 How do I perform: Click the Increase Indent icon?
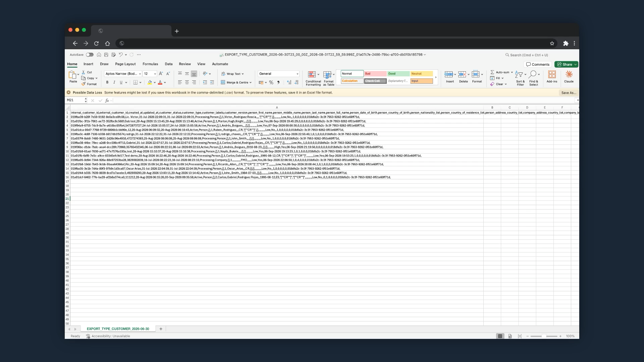[x=212, y=82]
